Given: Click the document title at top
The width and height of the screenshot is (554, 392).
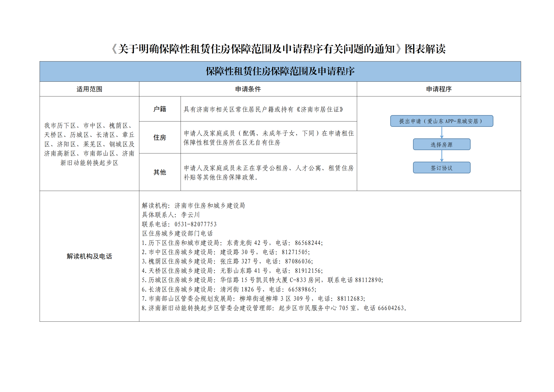Looking at the screenshot, I should tap(279, 49).
